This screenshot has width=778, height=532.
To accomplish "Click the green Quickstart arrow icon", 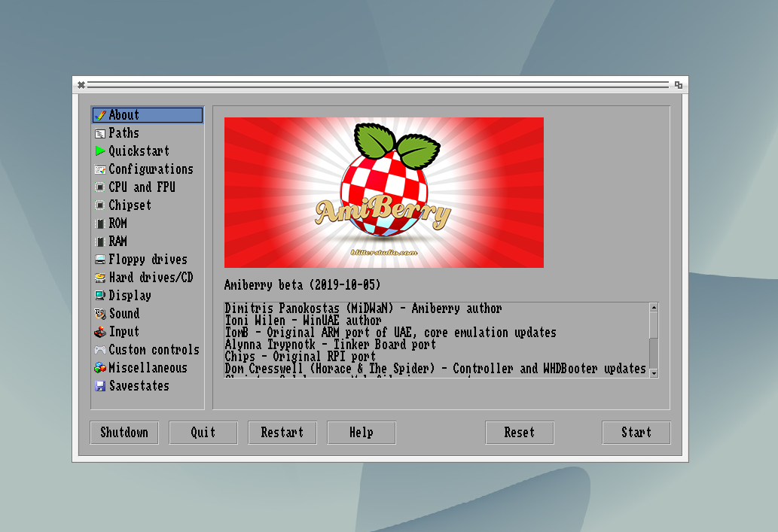I will click(100, 150).
